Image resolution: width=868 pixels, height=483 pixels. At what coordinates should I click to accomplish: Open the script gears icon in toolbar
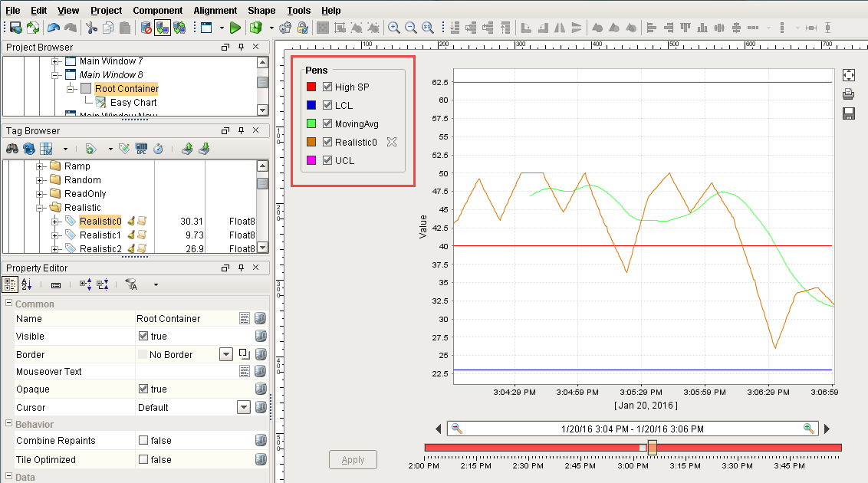click(285, 28)
